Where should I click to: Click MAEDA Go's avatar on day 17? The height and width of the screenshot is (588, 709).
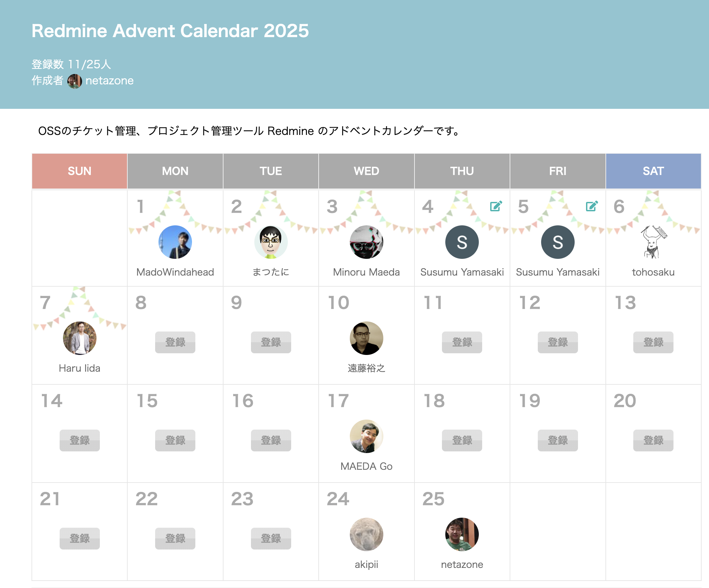click(366, 436)
